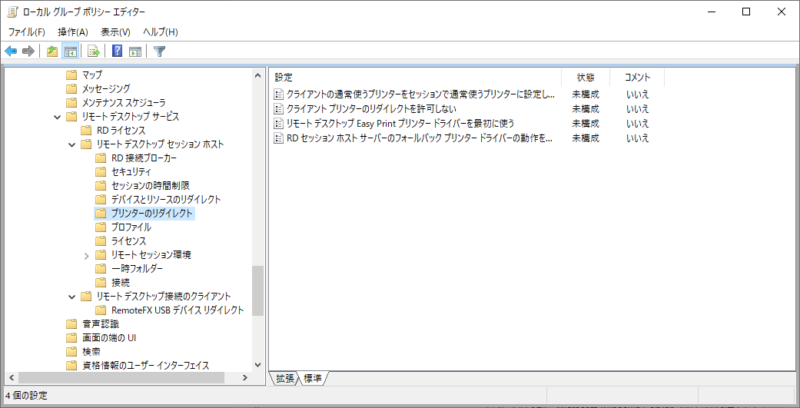Click the Filter funnel toolbar icon
Viewport: 800px width, 408px height.
click(160, 51)
